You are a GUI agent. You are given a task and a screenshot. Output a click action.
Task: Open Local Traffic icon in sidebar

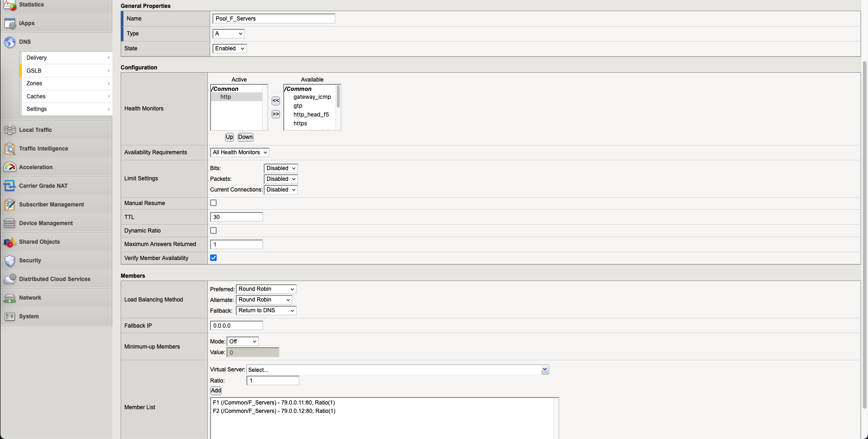click(x=10, y=130)
